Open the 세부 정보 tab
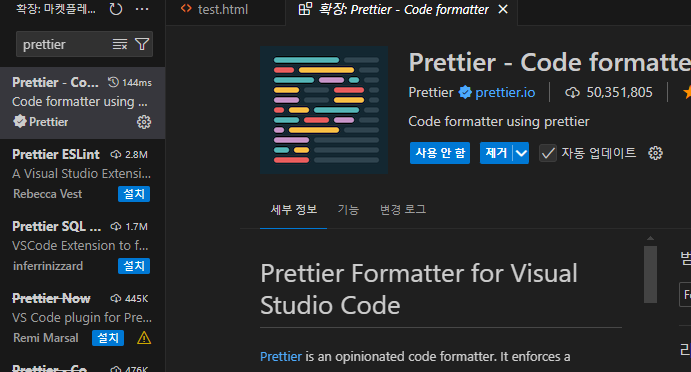The image size is (691, 372). [293, 209]
